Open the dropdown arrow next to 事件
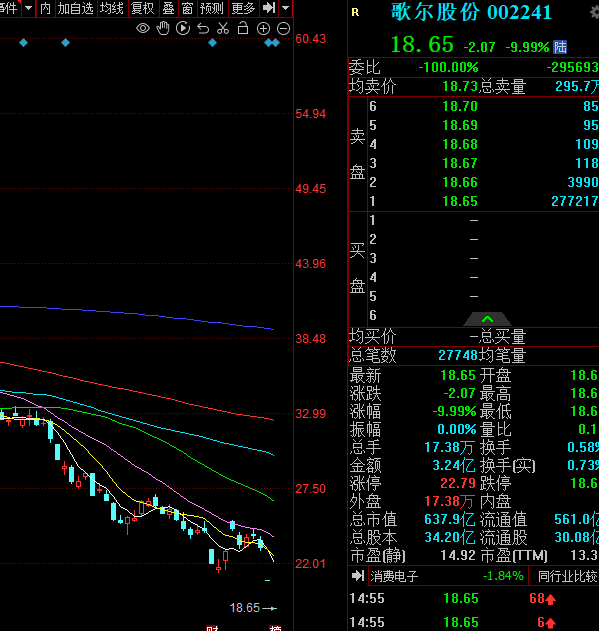 click(x=29, y=8)
